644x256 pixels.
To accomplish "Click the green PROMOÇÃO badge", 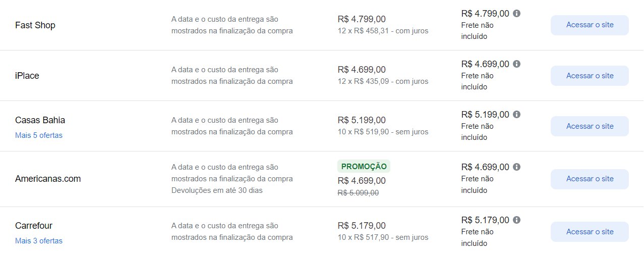I will (x=364, y=166).
